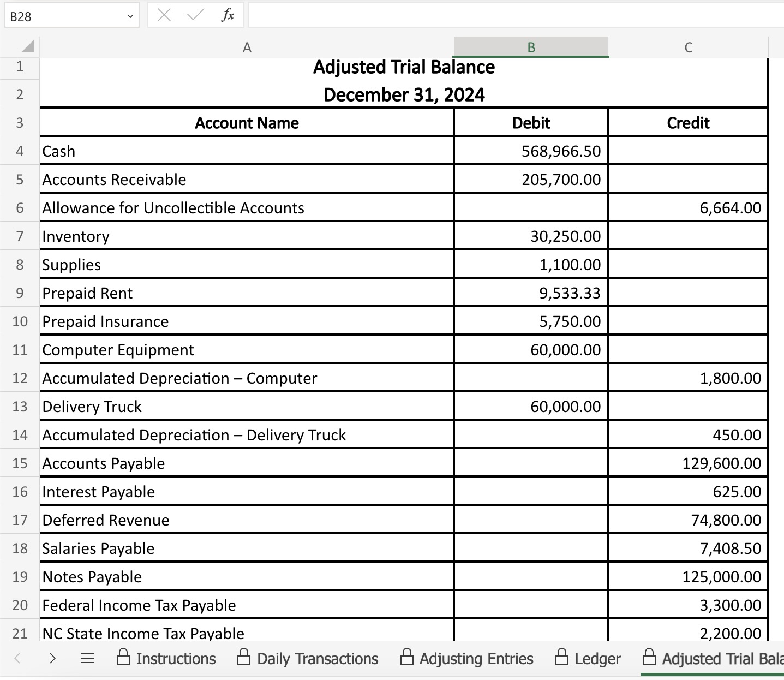Screen dimensions: 784x680
Task: Select credit value 6,664.00
Action: (x=688, y=208)
